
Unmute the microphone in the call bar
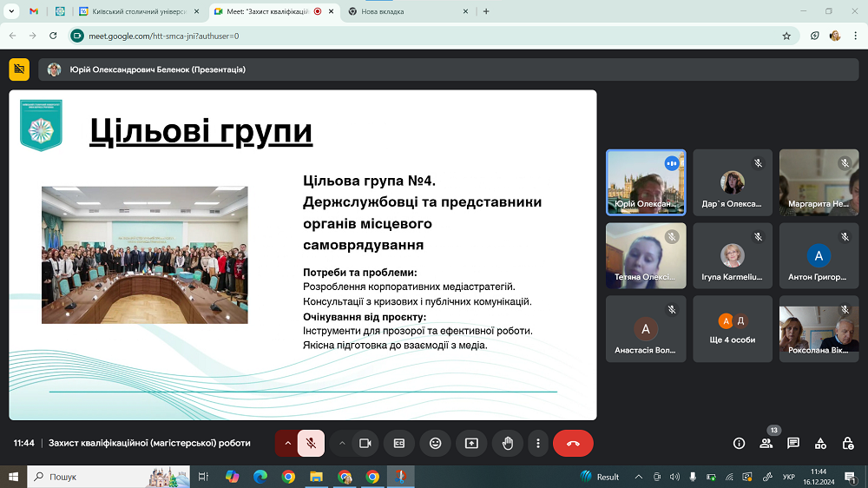click(x=311, y=443)
